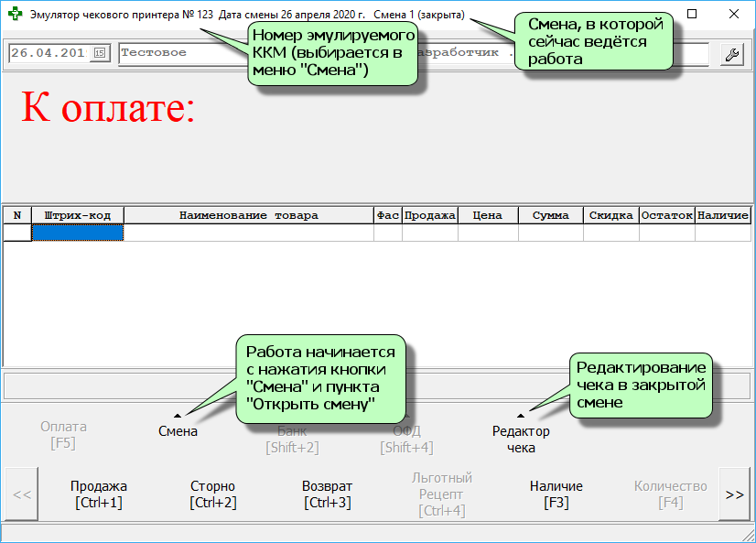Click the Оплата [F5] button

(x=63, y=435)
